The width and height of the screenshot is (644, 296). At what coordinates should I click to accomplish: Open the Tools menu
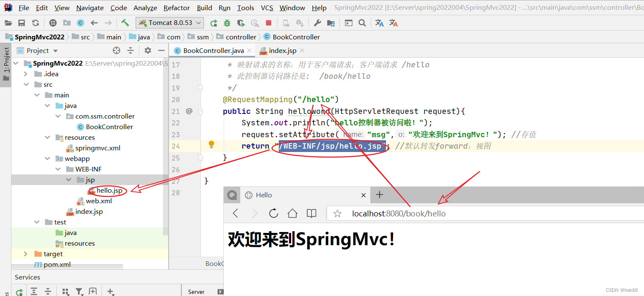click(x=246, y=8)
